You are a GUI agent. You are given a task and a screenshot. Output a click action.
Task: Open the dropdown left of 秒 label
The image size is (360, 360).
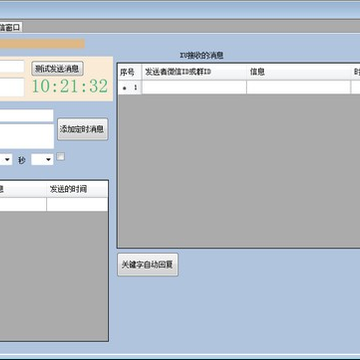[6, 160]
